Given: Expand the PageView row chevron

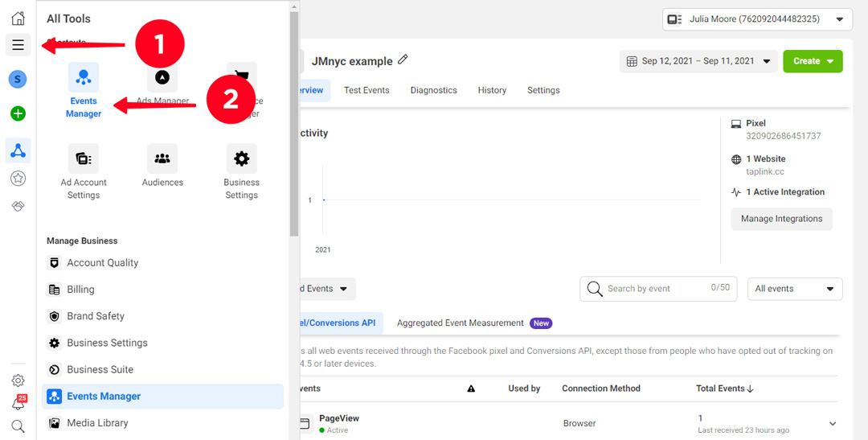Looking at the screenshot, I should pos(832,423).
